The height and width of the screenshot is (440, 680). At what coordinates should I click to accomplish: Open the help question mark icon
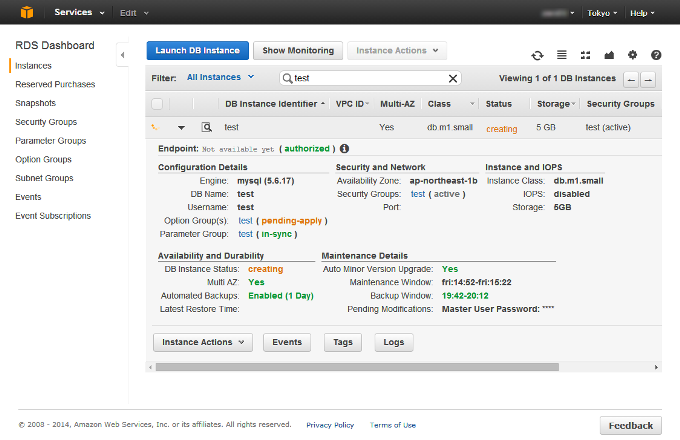(x=656, y=55)
